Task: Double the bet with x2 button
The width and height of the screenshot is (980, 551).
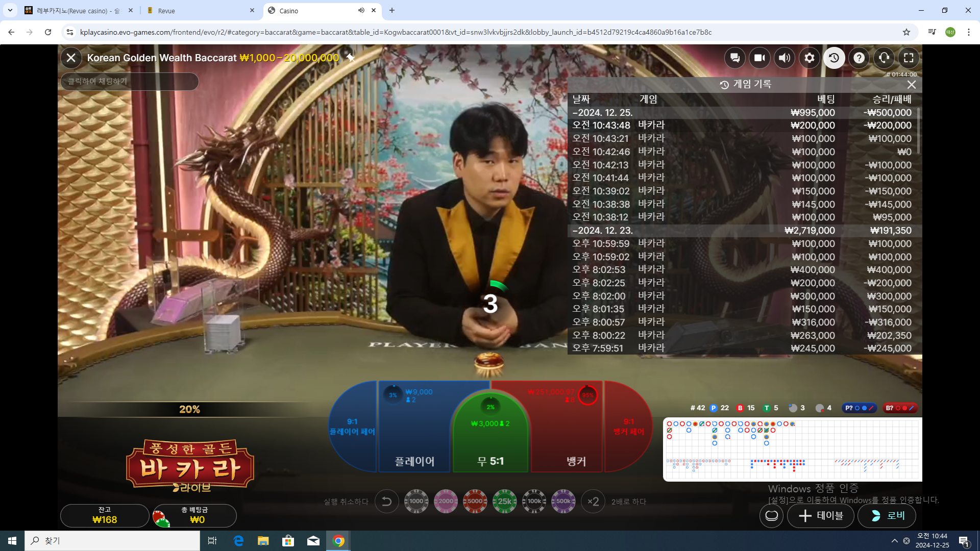Action: 593,502
